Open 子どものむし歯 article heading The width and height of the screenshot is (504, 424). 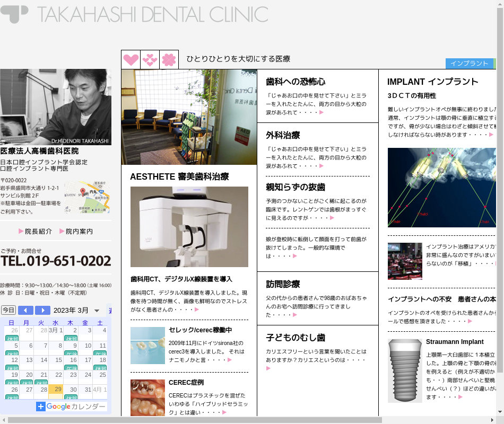tap(296, 338)
